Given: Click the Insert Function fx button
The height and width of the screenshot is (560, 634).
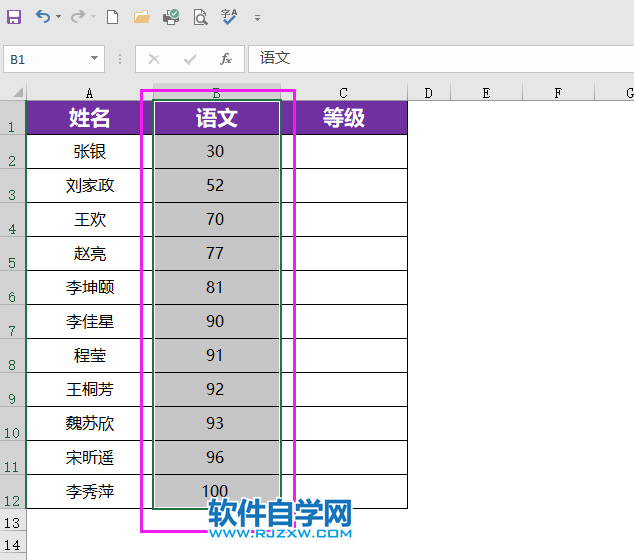Looking at the screenshot, I should coord(226,59).
